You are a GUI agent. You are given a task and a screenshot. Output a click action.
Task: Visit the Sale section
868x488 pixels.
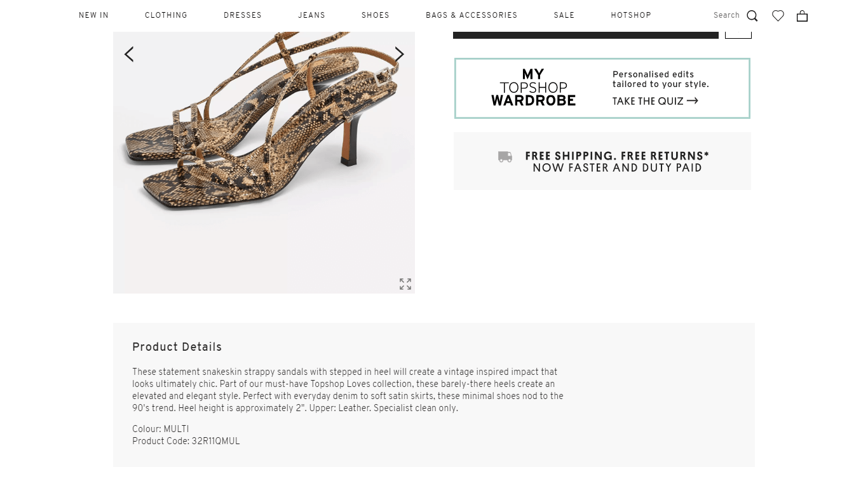(x=564, y=15)
